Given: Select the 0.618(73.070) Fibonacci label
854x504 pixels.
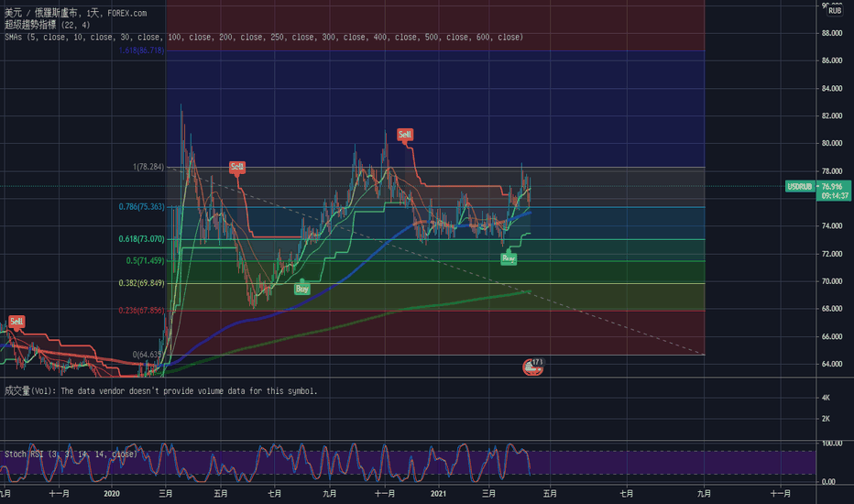Looking at the screenshot, I should [141, 238].
